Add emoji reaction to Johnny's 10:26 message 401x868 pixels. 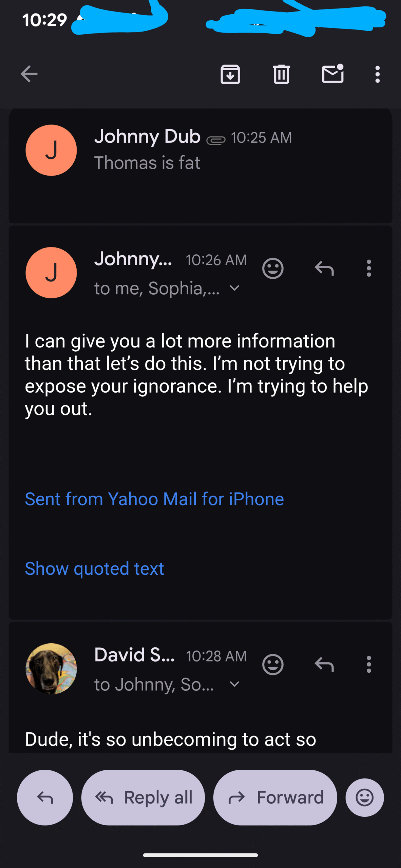(273, 269)
